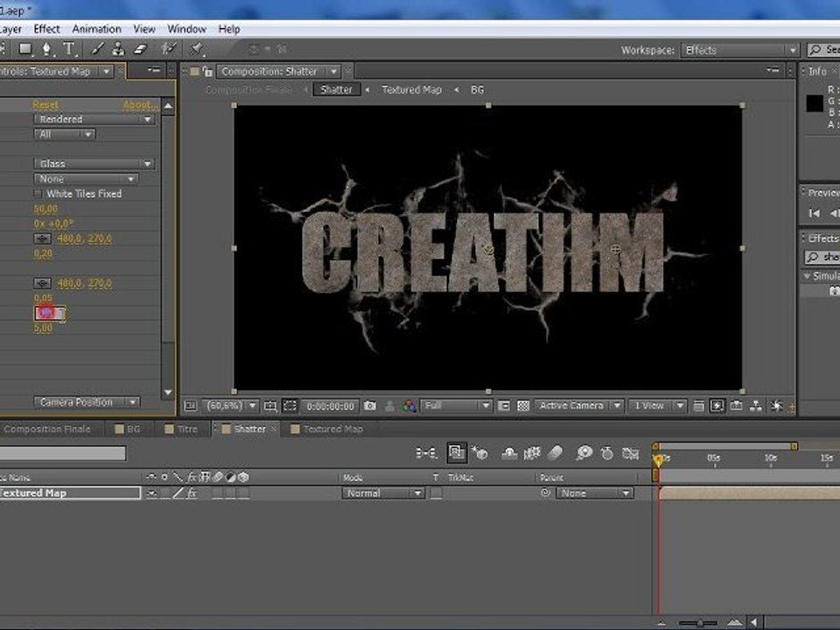Select the Puppet Pin tool

click(197, 49)
